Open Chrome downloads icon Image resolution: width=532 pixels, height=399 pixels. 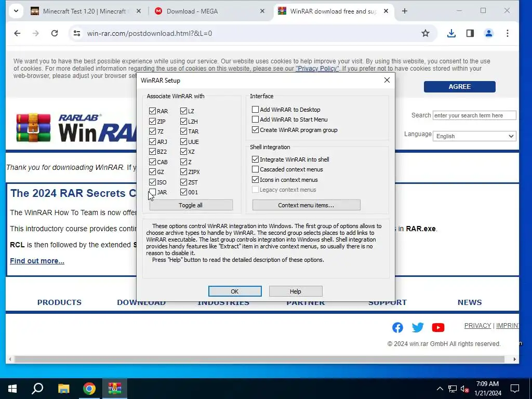(x=451, y=33)
